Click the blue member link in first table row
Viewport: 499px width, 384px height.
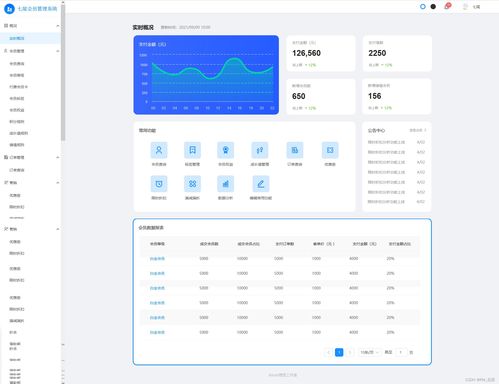[157, 259]
